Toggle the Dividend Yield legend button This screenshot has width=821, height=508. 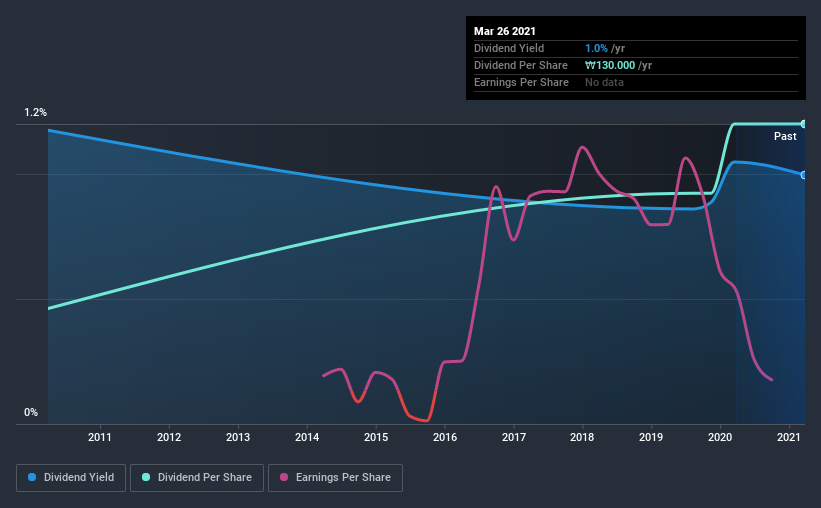71,478
